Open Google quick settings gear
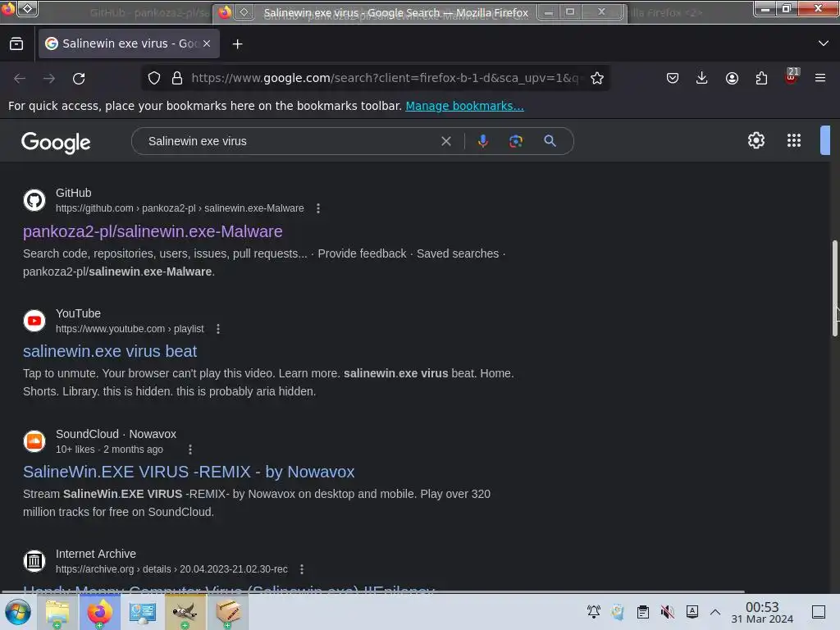Screen dimensions: 840x630 click(756, 140)
